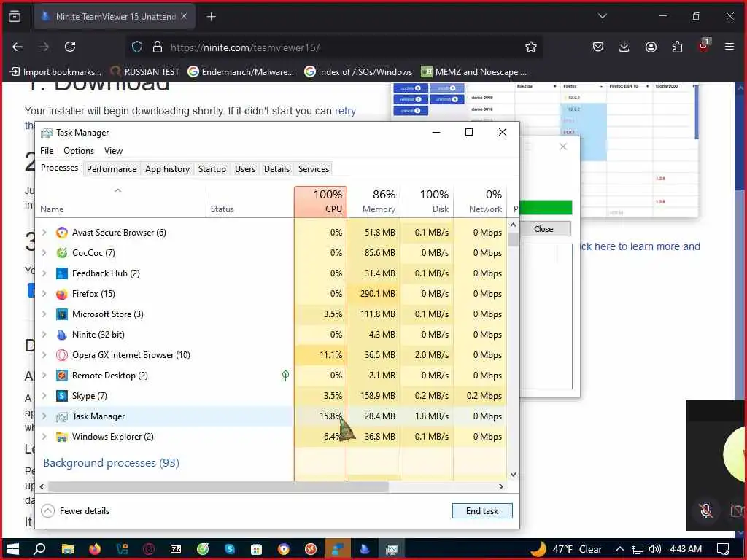
Task: Open Firefox Downloads panel
Action: [624, 47]
